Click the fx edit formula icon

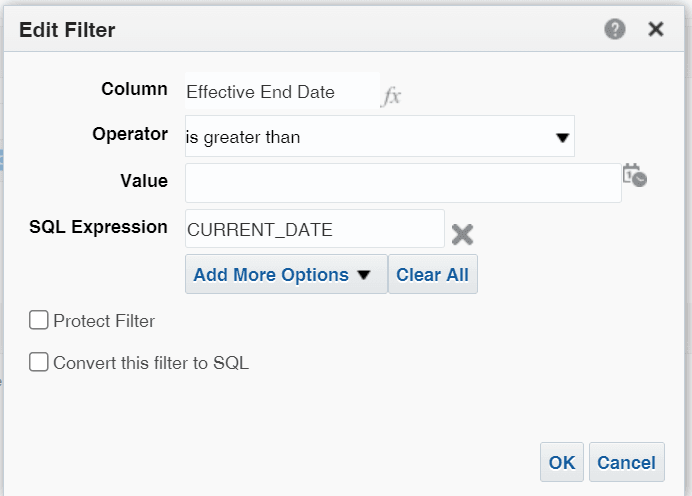coord(391,96)
